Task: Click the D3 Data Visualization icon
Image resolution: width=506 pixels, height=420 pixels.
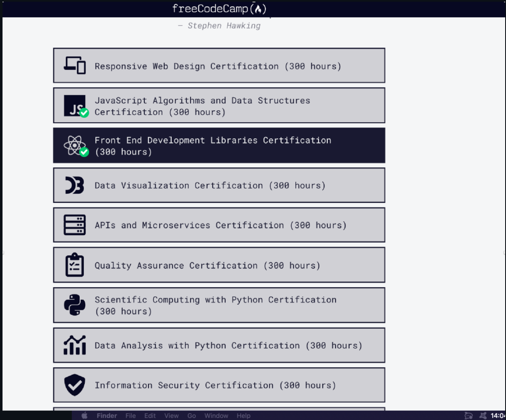Action: tap(75, 185)
